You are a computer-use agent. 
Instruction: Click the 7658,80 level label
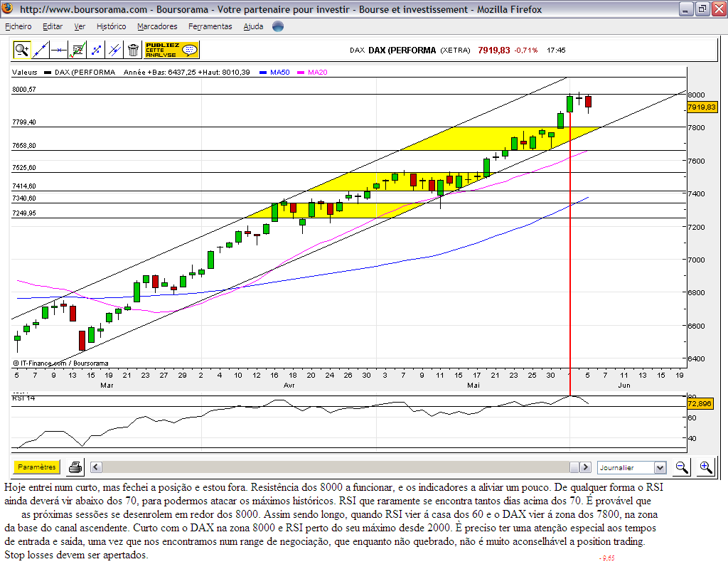tap(24, 145)
